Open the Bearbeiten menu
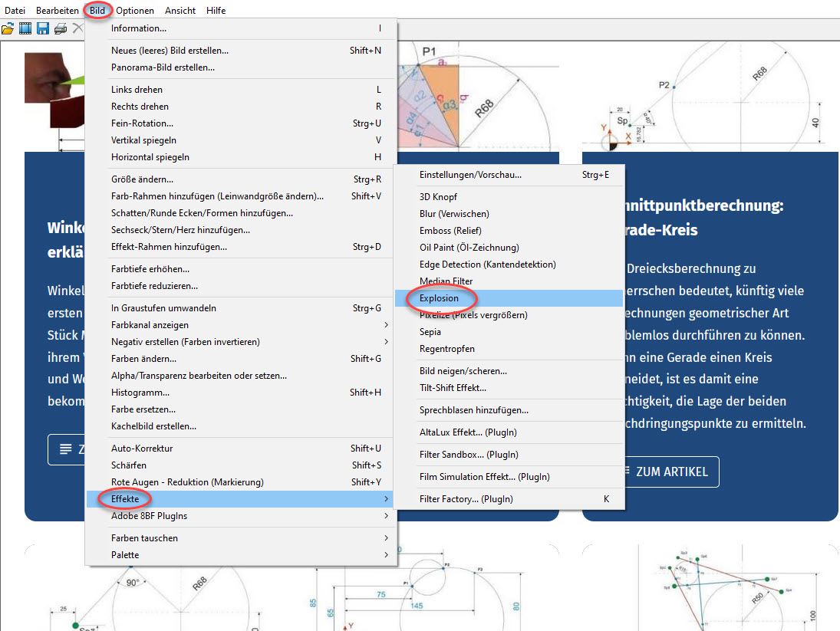The height and width of the screenshot is (631, 840). coord(58,10)
